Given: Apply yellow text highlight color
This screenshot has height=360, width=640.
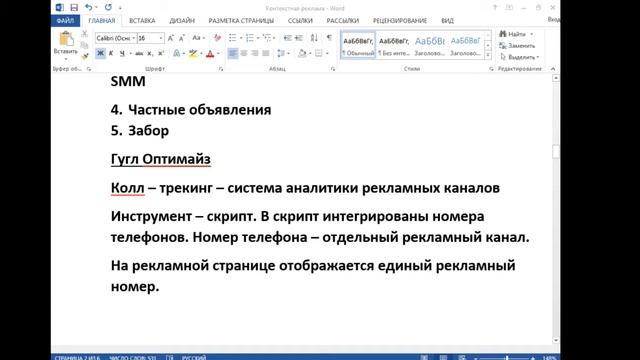Looking at the screenshot, I should (193, 53).
